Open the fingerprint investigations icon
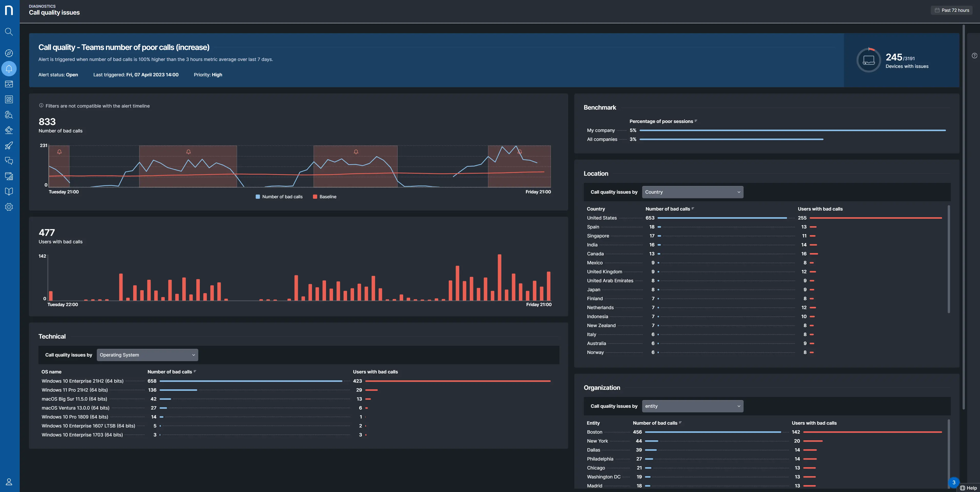 (x=9, y=115)
